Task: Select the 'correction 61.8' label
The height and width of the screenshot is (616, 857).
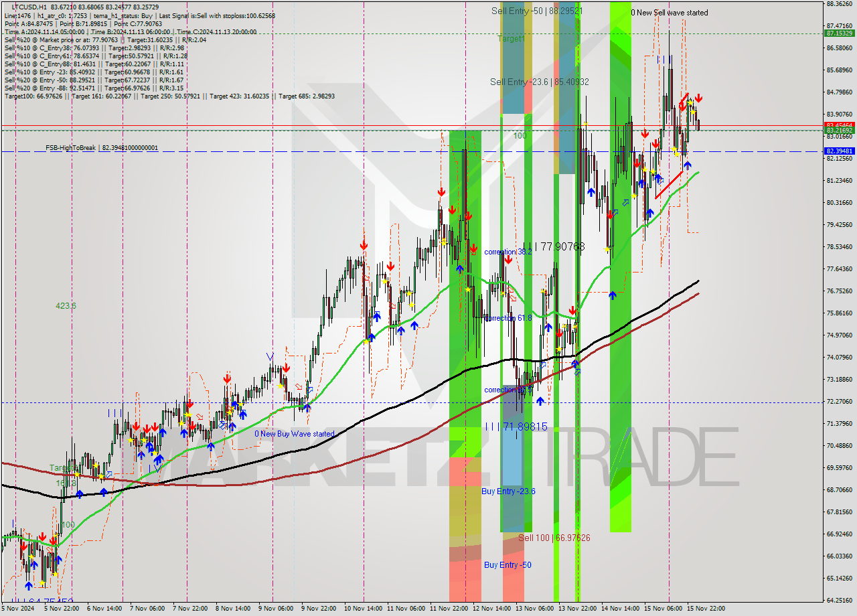Action: click(508, 318)
